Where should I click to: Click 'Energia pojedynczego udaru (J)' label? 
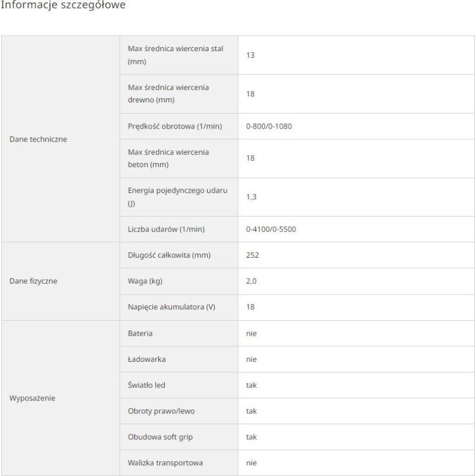click(x=177, y=197)
